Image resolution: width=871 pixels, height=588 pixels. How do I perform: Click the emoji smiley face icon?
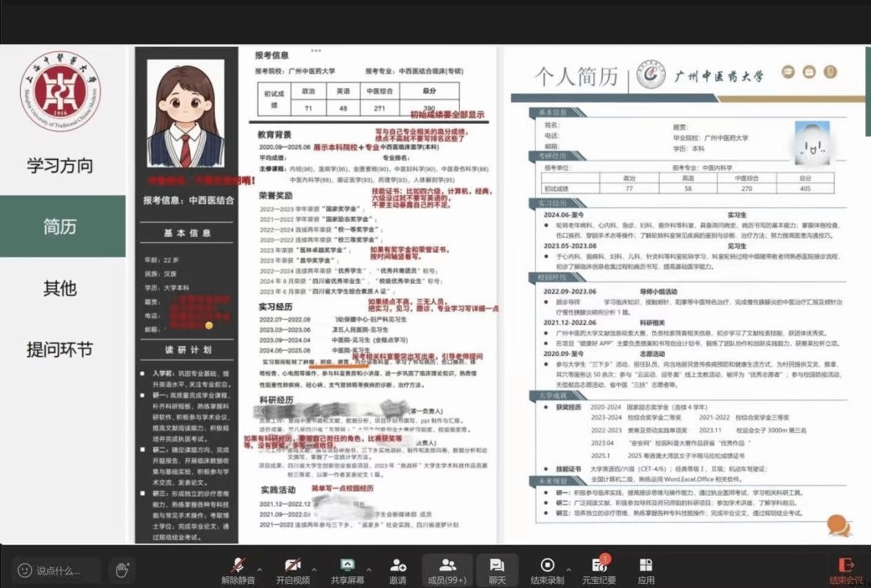[x=25, y=570]
